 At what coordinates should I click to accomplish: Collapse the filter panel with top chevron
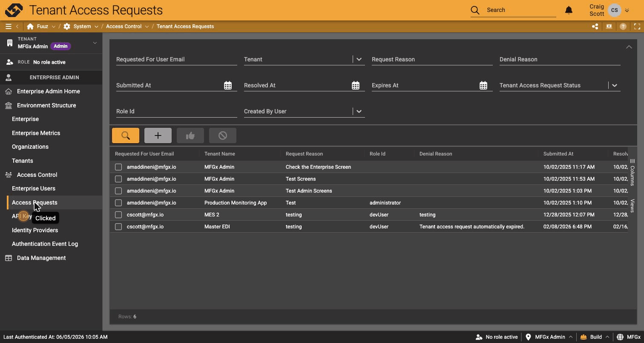(629, 47)
